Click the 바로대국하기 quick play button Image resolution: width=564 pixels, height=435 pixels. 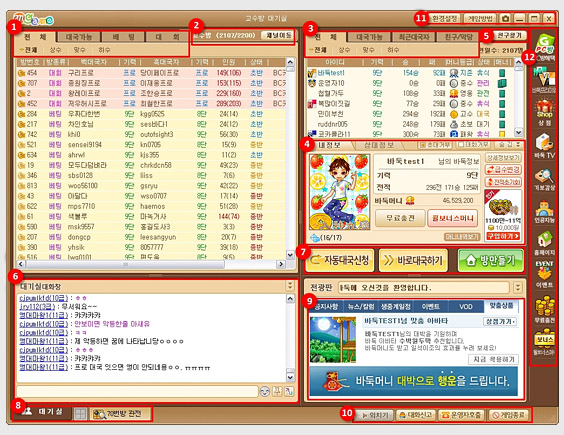point(413,260)
